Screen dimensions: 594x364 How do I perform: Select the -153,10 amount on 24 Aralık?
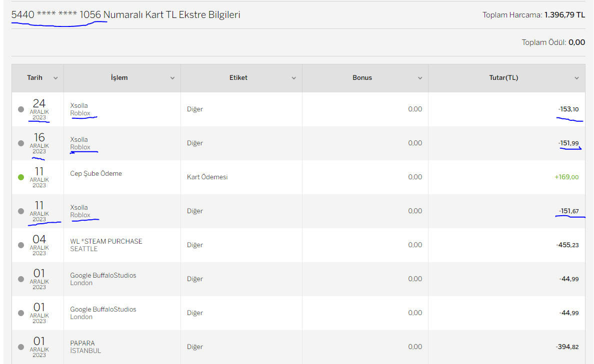pos(568,109)
